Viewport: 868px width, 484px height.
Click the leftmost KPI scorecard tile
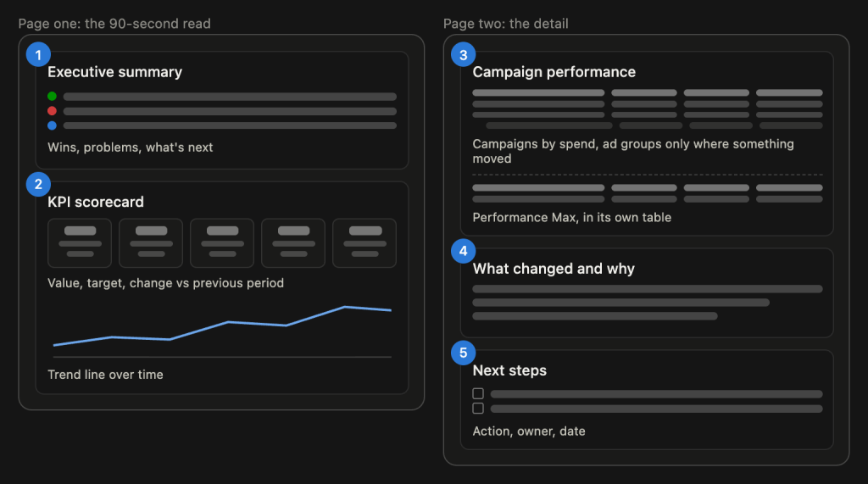pos(80,243)
